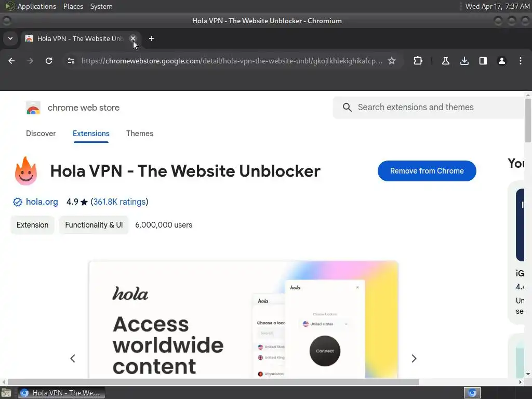
Task: Click the Search extensions and themes field
Action: pos(429,107)
